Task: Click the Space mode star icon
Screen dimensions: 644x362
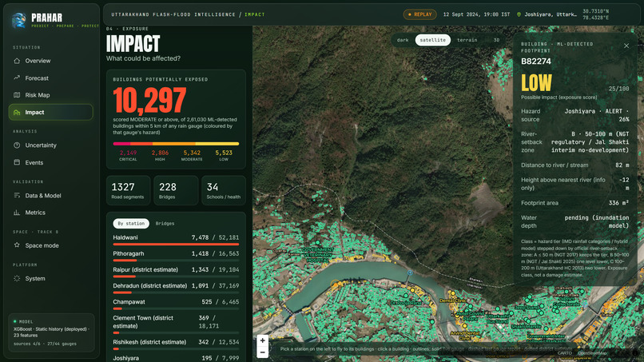Action: click(17, 245)
